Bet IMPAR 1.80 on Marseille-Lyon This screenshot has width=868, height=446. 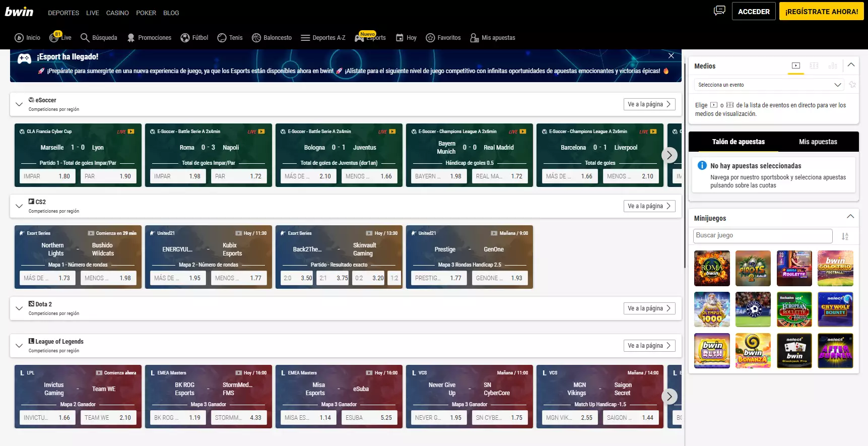[x=48, y=176]
